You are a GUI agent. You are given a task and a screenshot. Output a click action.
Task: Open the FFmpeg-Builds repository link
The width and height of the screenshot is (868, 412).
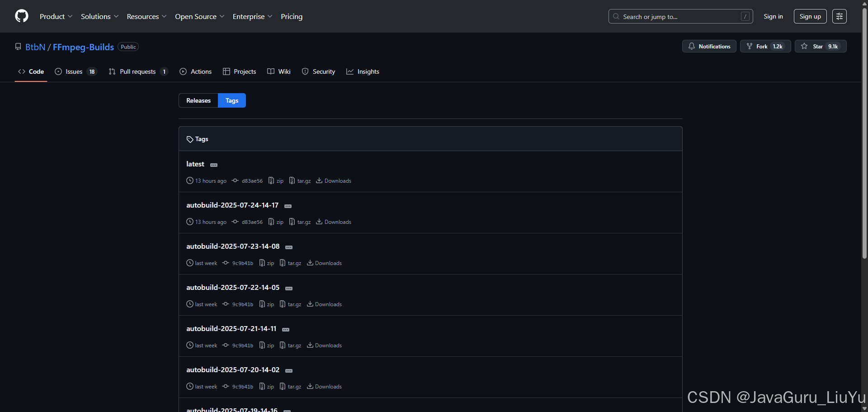pos(83,47)
